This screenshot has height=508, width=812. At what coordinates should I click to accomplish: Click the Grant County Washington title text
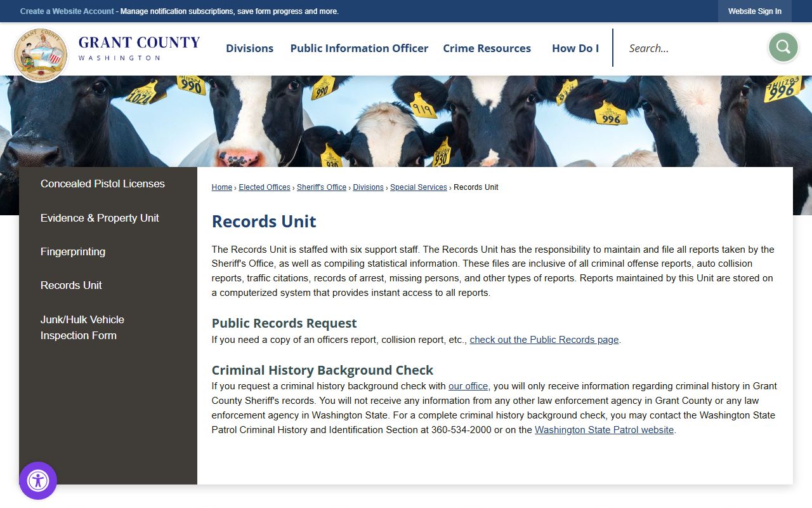point(139,48)
